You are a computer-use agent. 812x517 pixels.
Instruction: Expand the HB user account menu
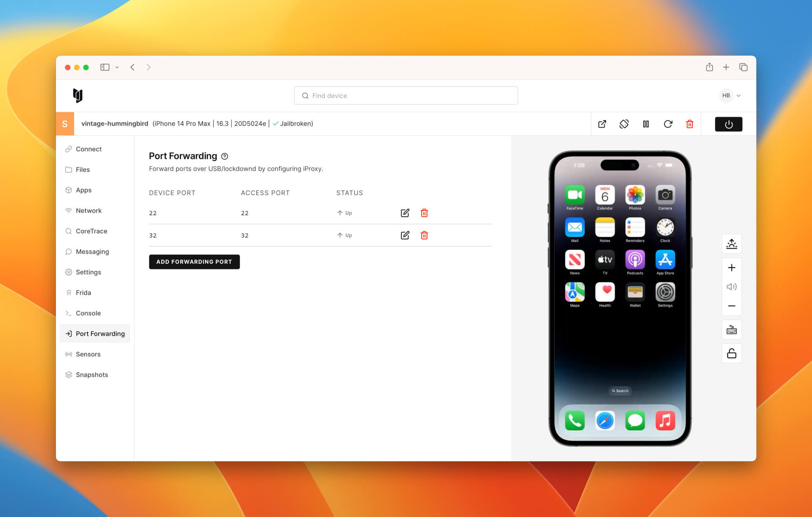tap(730, 96)
